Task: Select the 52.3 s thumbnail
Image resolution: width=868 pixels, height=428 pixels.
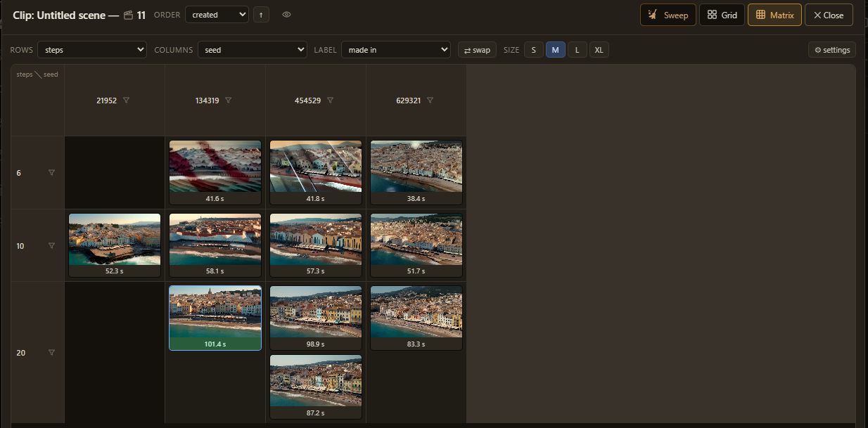Action: [x=115, y=245]
